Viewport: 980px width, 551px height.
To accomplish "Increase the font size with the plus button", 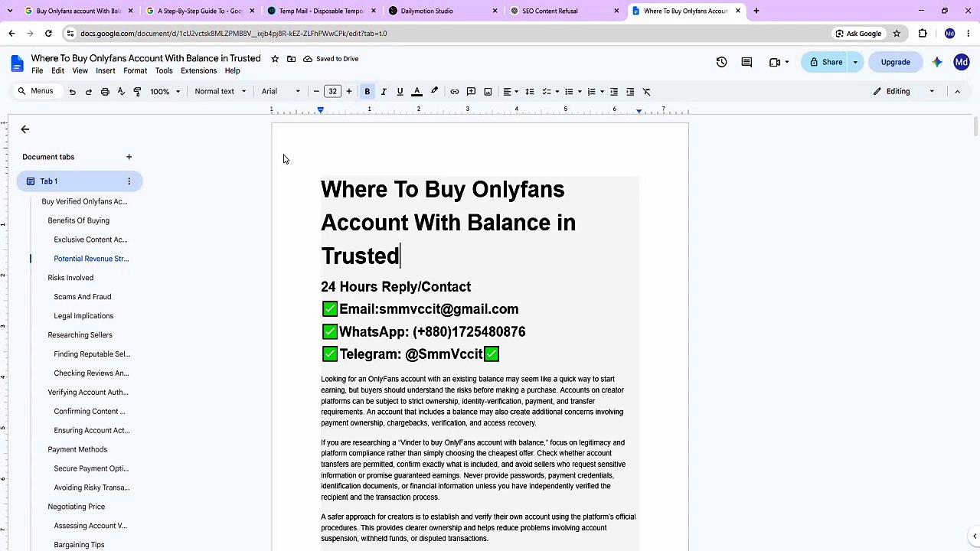I will tap(348, 92).
